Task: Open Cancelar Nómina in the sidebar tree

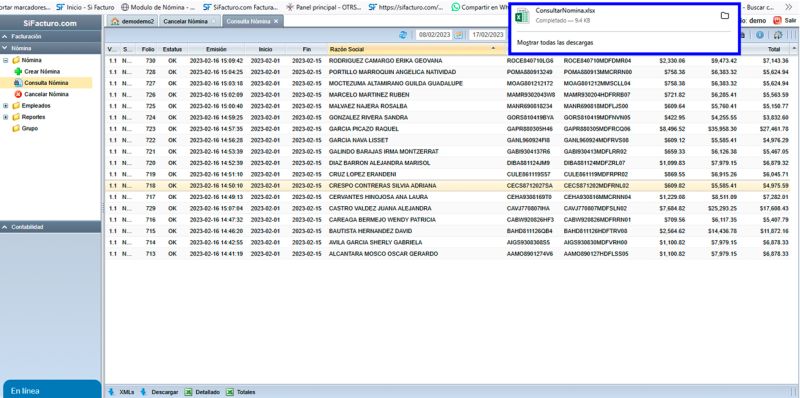Action: click(46, 94)
